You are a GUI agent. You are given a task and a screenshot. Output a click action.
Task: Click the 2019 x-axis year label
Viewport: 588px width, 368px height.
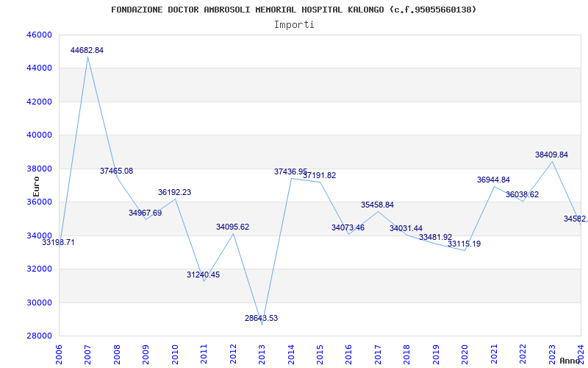436,355
